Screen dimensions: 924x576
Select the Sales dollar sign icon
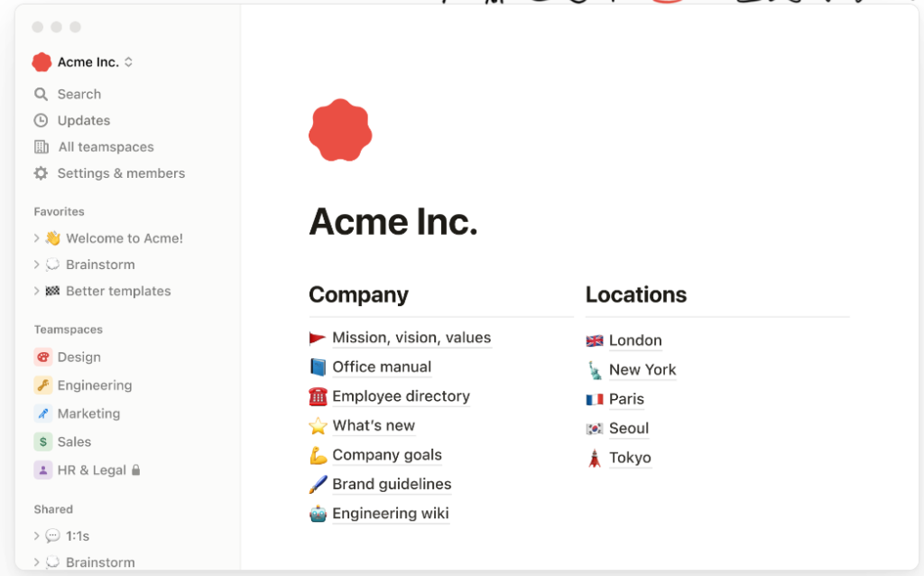[x=43, y=441]
